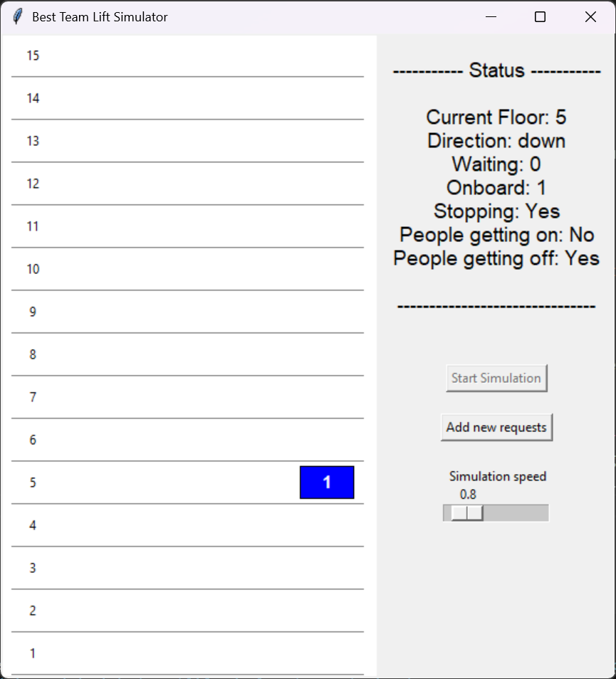Select floor 15 at the top
This screenshot has height=679, width=616.
(x=33, y=56)
